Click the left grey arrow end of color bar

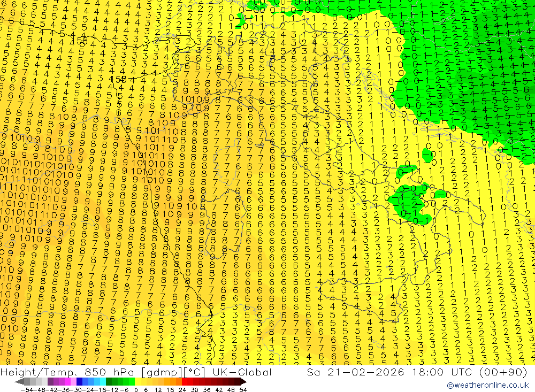19,381
